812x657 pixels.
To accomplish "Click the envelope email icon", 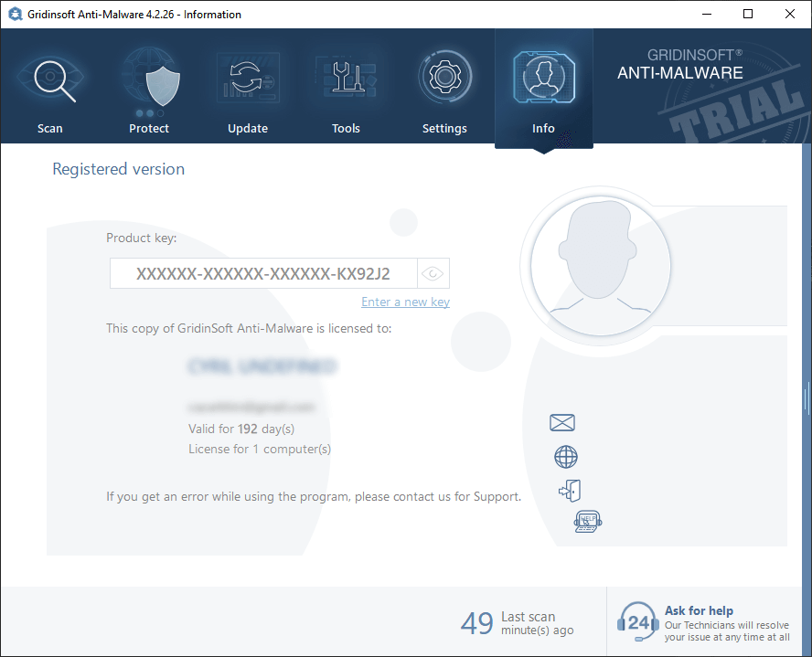I will coord(562,422).
